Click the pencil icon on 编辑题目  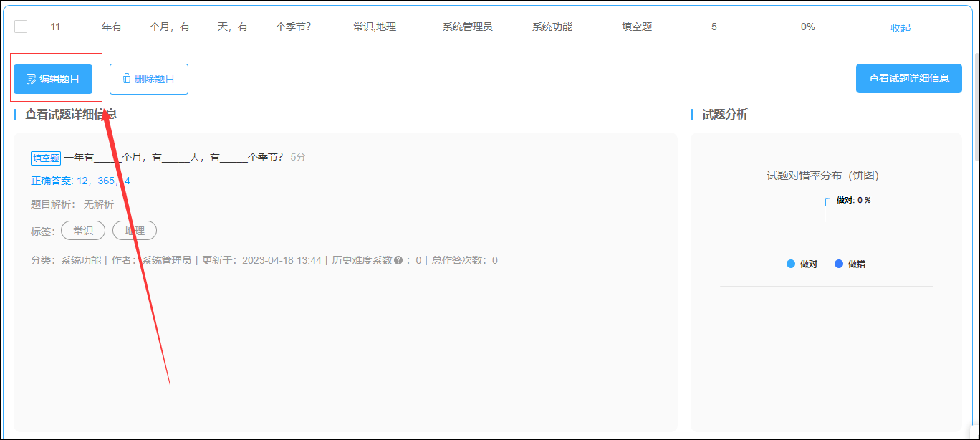(x=31, y=79)
